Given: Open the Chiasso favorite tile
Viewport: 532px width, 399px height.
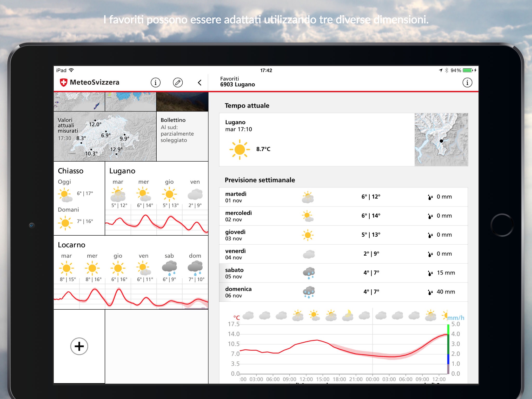Looking at the screenshot, I should [79, 198].
